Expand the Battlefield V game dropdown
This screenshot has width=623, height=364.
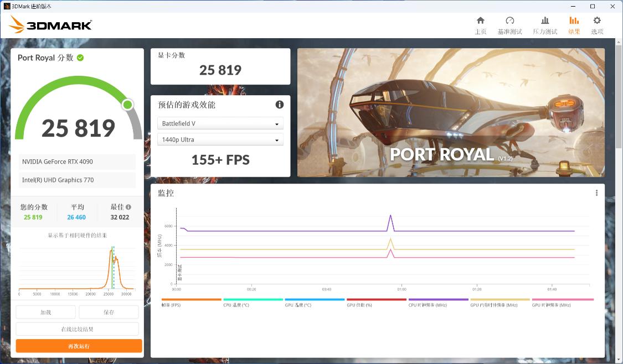coord(220,123)
